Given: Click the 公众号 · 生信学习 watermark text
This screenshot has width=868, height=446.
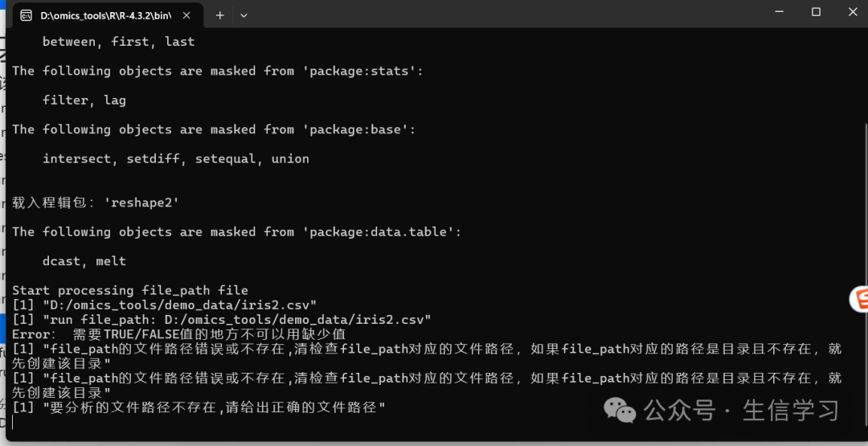Looking at the screenshot, I should 741,411.
